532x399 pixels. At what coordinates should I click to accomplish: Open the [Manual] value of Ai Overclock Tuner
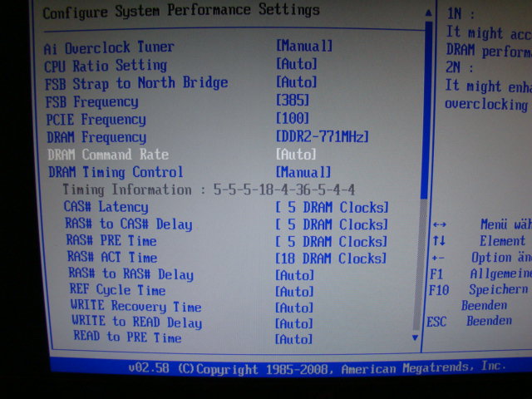click(304, 46)
